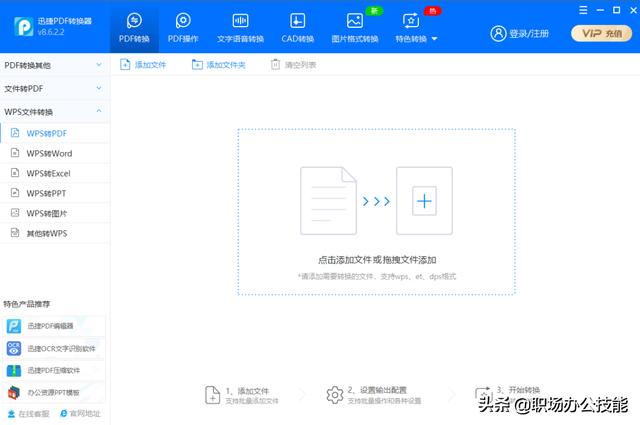Viewport: 640px width, 425px height.
Task: Select WPS转PPT in the sidebar
Action: pyautogui.click(x=55, y=193)
